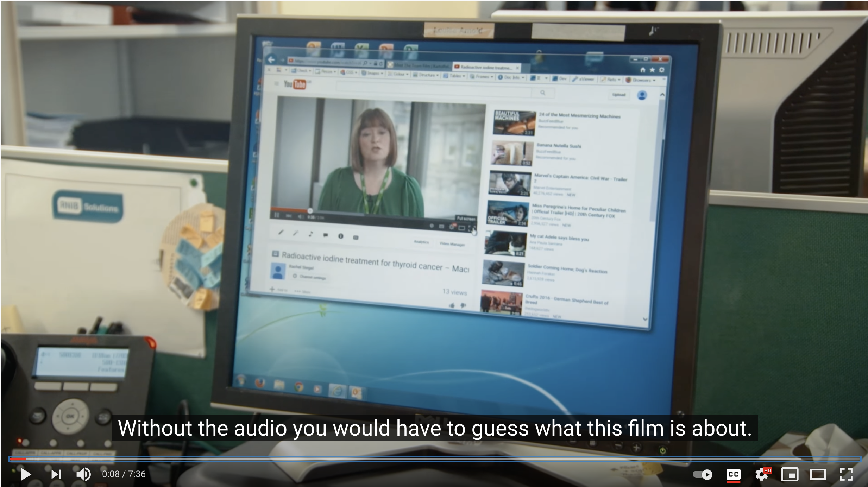The height and width of the screenshot is (487, 868).
Task: Click the down arrow of the filmed page scrollbar
Action: [x=645, y=319]
